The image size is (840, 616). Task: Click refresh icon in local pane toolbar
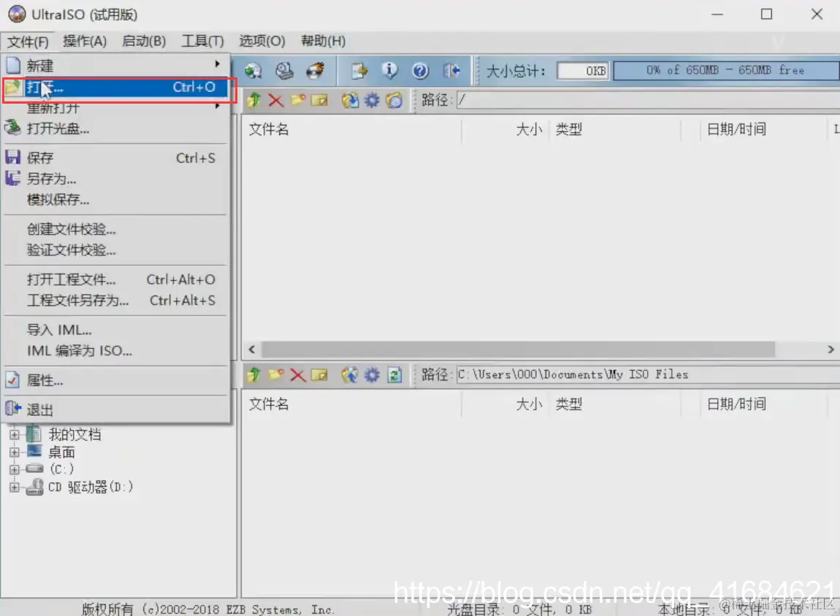[394, 374]
